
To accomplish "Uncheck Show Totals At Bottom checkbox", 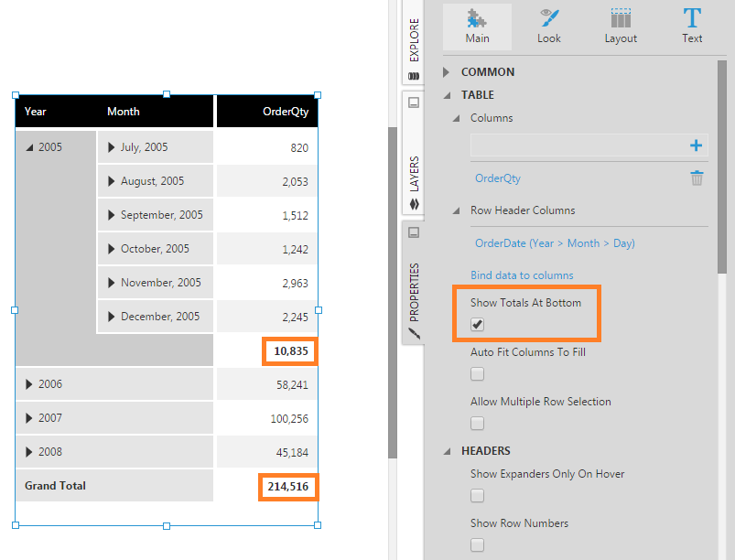I will click(477, 324).
